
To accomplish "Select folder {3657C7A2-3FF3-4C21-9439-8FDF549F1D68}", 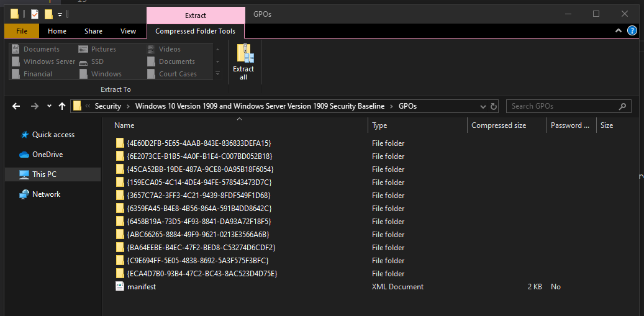I will [199, 196].
